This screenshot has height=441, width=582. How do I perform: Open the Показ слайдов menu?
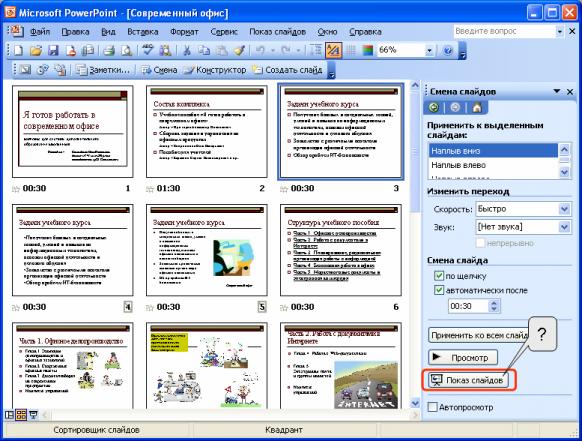[x=277, y=32]
